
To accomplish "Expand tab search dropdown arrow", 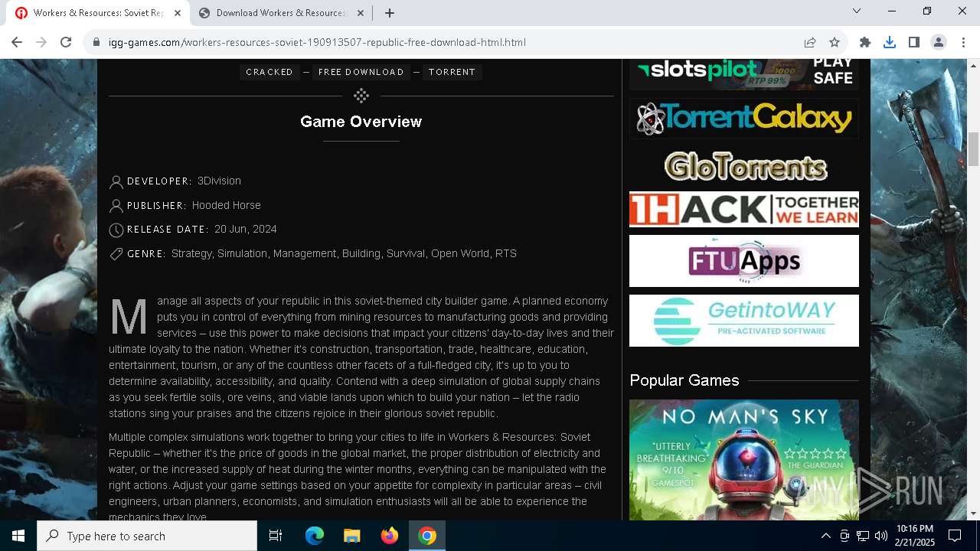I will coord(857,11).
